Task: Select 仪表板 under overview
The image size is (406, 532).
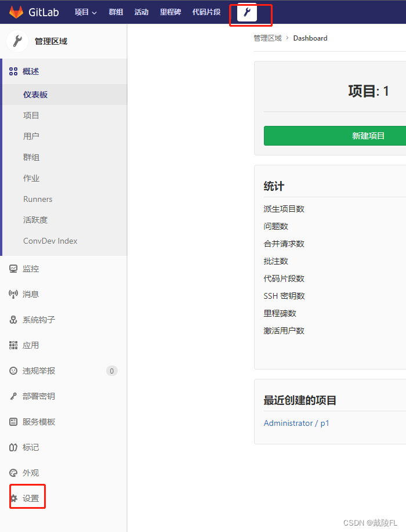Action: [x=35, y=95]
